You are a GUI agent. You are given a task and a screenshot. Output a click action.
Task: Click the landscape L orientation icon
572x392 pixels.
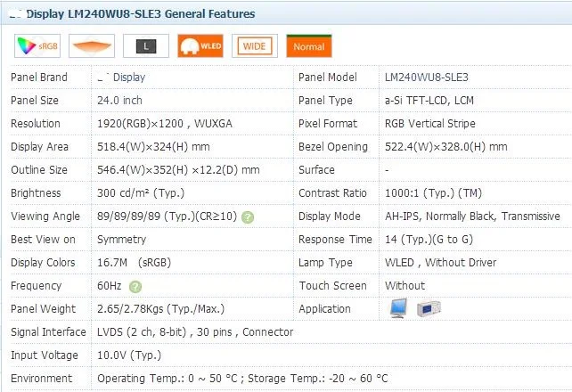coord(146,46)
